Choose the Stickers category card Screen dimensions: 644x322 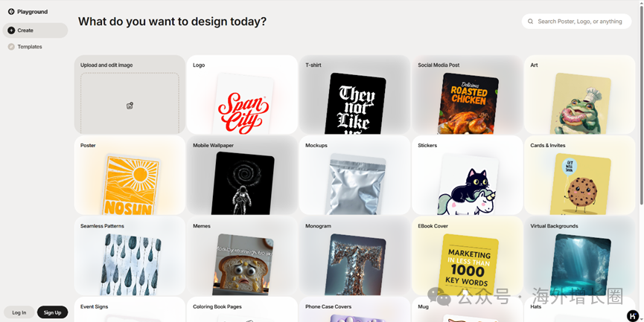(468, 176)
